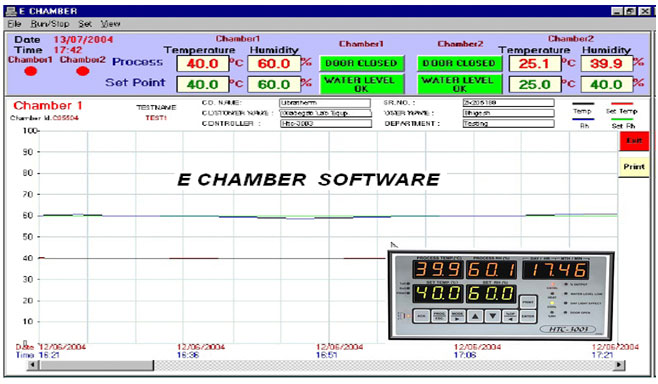Open the File menu

[14, 24]
